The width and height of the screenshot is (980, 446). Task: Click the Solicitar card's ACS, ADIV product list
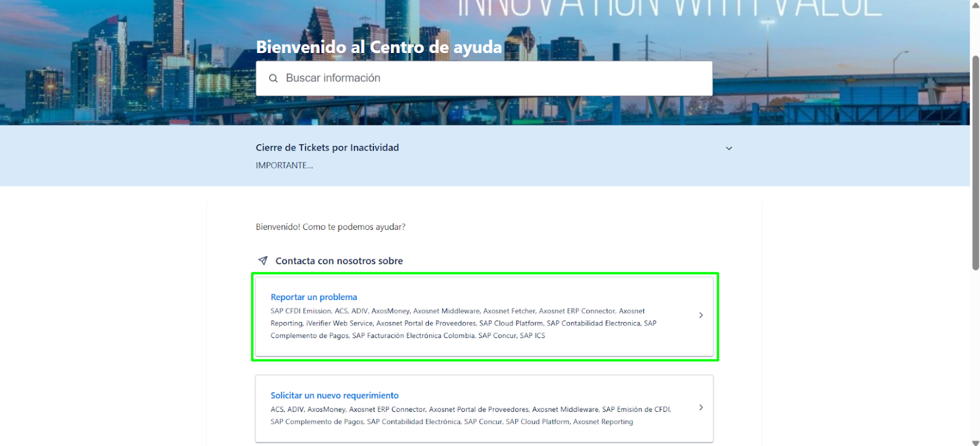(461, 415)
